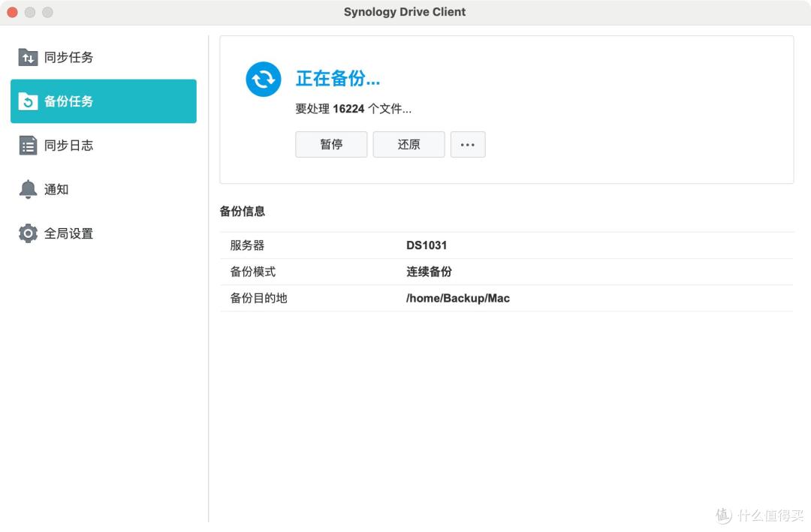811x532 pixels.
Task: Close the Synology Drive Client window
Action: tap(13, 12)
